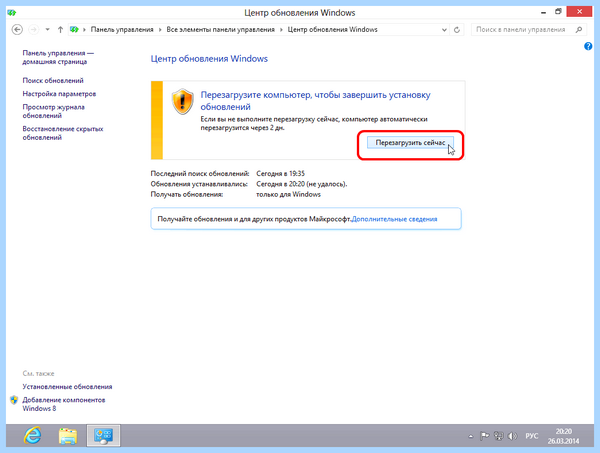
Task: Click the 'Перезагрузите компьютер' headline text
Action: point(315,101)
